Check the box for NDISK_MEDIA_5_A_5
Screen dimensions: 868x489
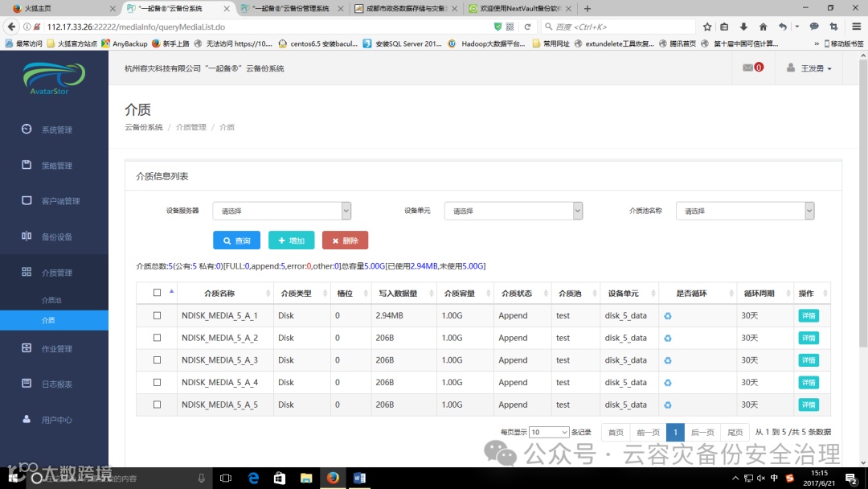[158, 405]
